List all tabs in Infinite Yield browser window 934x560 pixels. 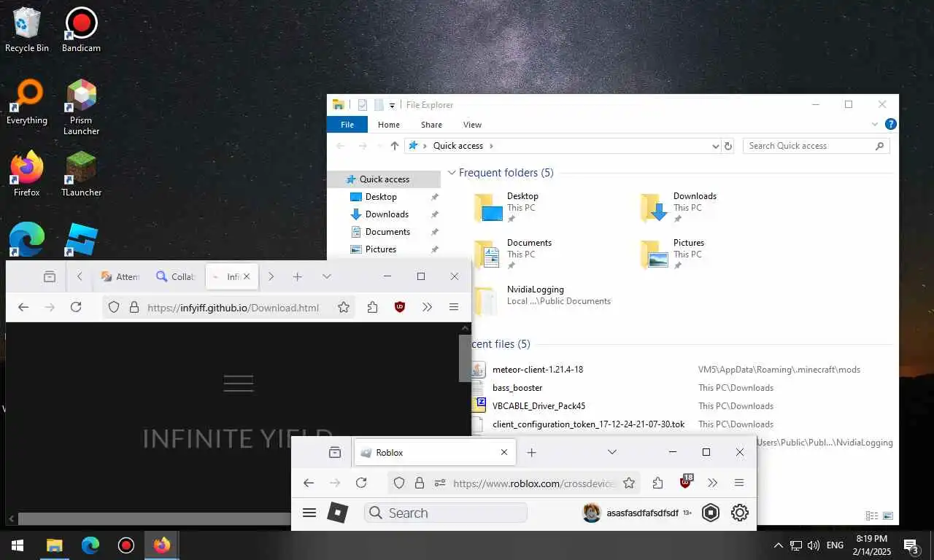(326, 276)
